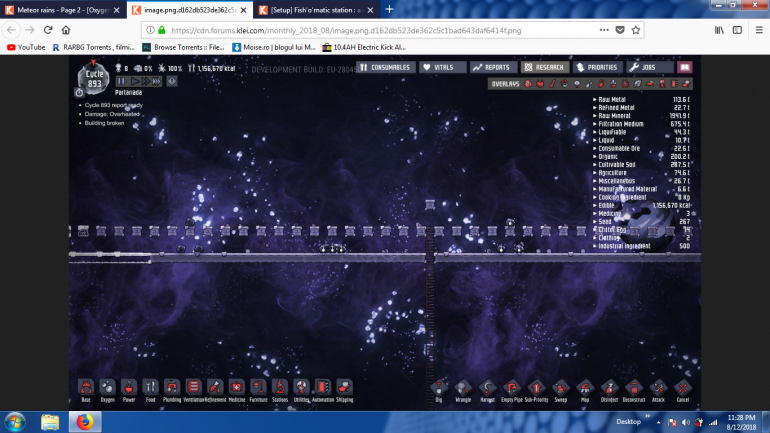Toggle the second overlay icon in Overlays bar
The width and height of the screenshot is (770, 433).
coord(540,84)
